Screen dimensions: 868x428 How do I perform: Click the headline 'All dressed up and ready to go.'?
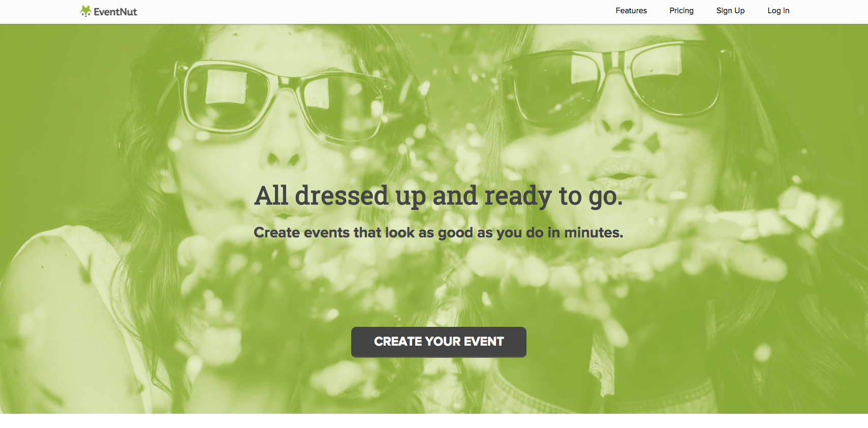coord(439,196)
